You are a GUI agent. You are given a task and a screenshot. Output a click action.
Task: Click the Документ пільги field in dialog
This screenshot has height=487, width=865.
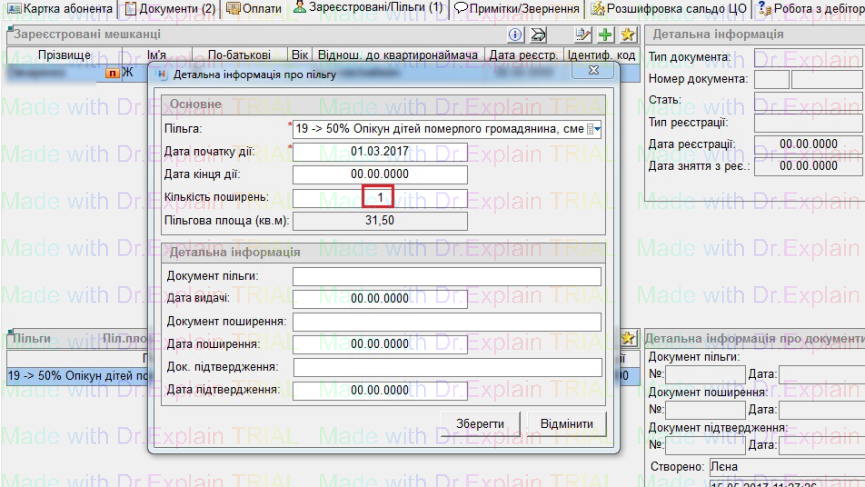pos(446,276)
